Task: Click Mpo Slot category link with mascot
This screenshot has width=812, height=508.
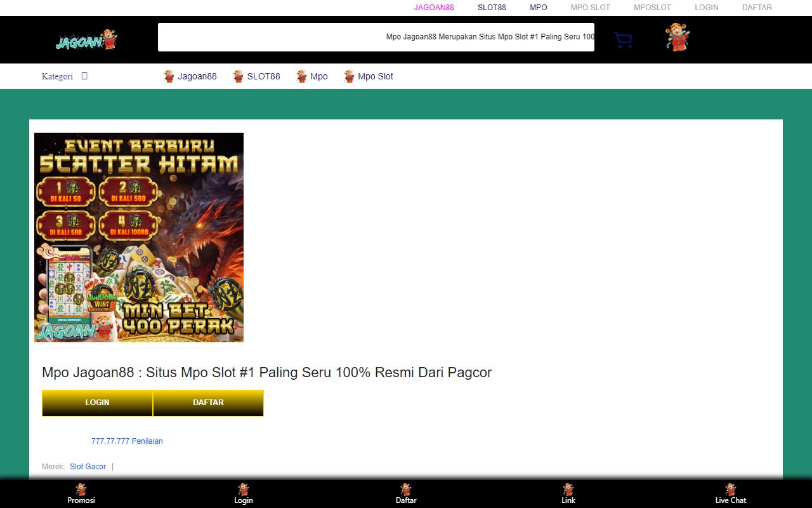Action: (369, 76)
